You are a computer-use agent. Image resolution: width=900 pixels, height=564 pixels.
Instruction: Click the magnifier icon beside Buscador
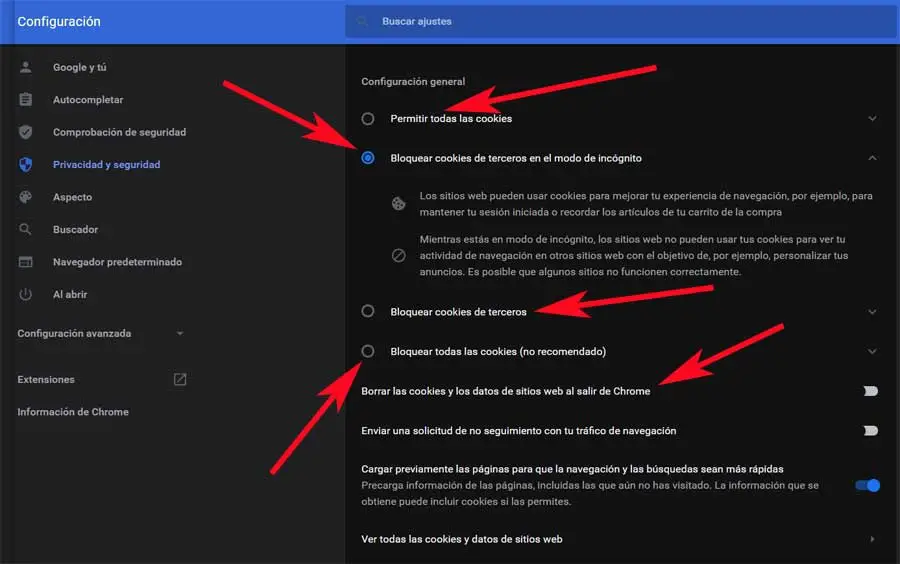coord(25,230)
